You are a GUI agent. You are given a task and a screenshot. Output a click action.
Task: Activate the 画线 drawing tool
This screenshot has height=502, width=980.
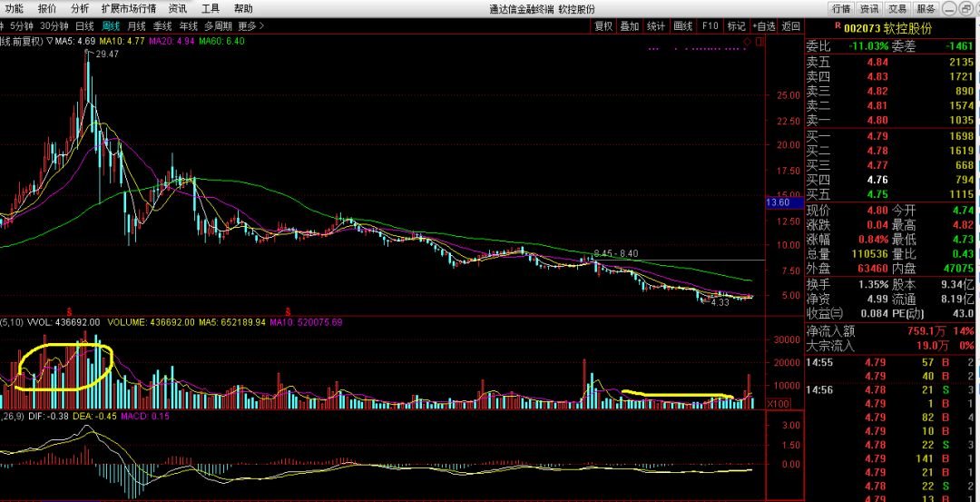coord(683,26)
